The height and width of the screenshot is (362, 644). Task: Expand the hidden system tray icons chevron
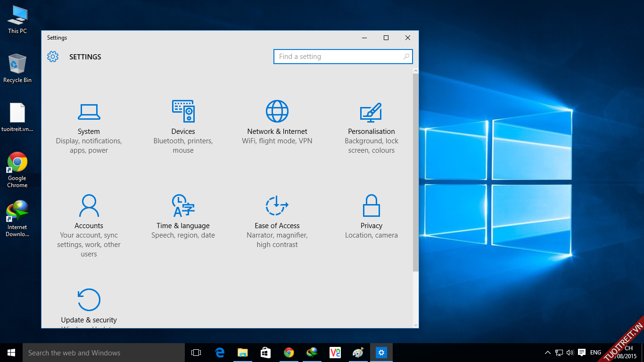coord(547,353)
